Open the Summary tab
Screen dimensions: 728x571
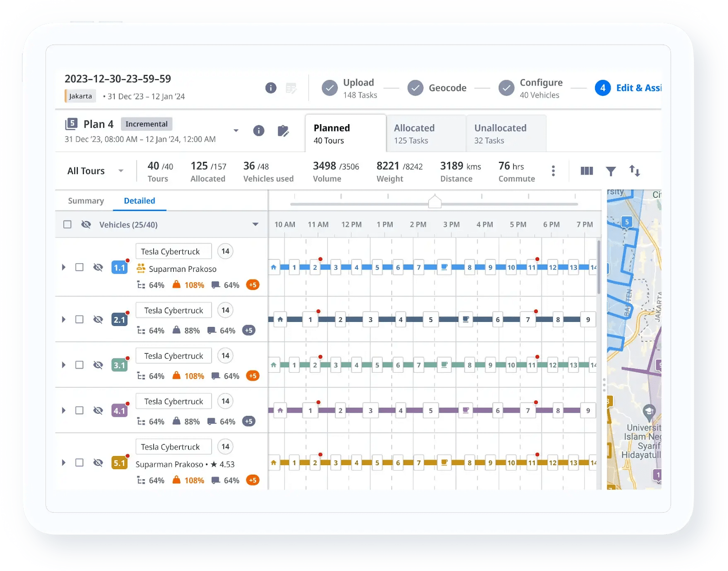pos(85,200)
